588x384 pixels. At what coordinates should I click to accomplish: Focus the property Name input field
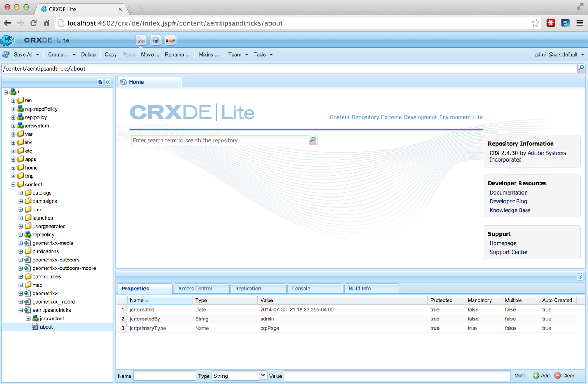tap(164, 376)
